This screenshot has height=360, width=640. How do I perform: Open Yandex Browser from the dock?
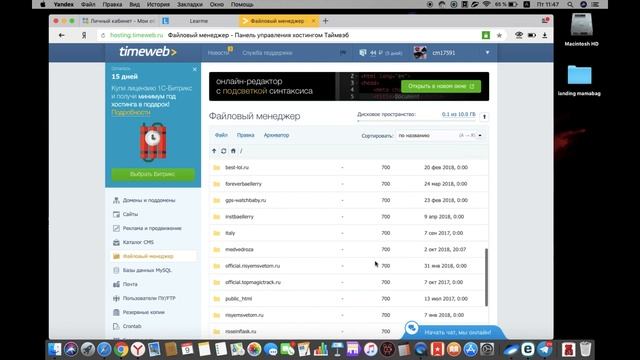click(x=138, y=349)
